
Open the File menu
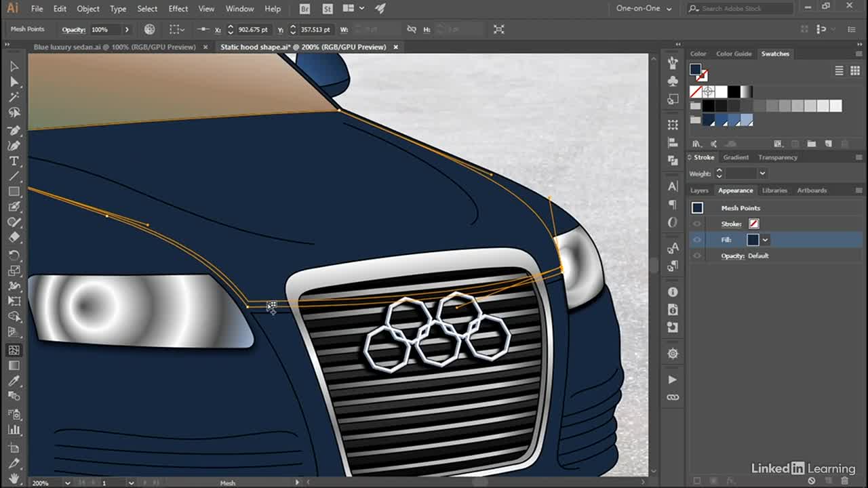pos(37,9)
